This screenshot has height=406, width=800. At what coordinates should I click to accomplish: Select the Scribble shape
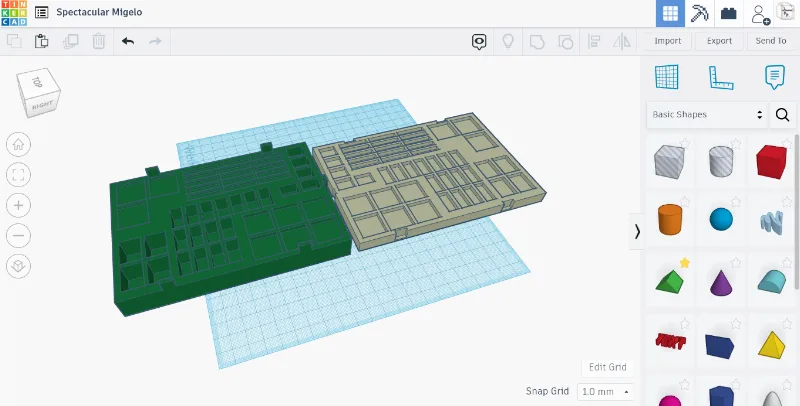[771, 223]
